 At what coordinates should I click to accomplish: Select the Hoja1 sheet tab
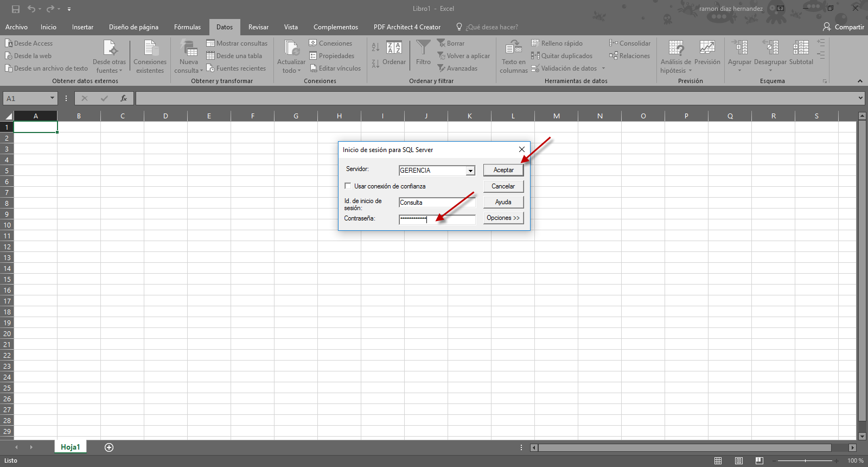(x=70, y=447)
